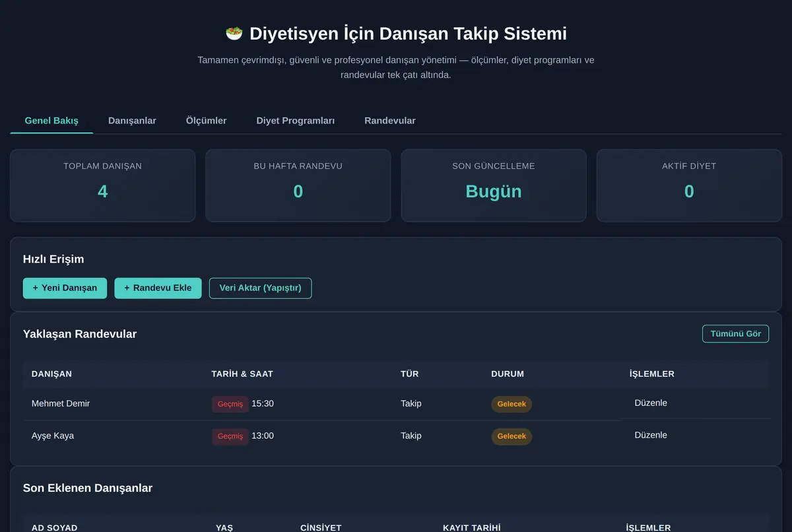The height and width of the screenshot is (532, 792).
Task: Click the 13:00 appointment time
Action: pyautogui.click(x=263, y=436)
